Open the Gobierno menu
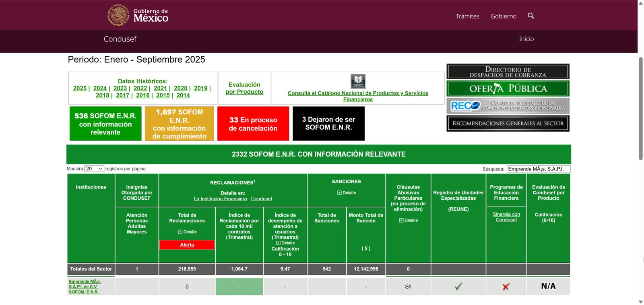 pos(503,16)
